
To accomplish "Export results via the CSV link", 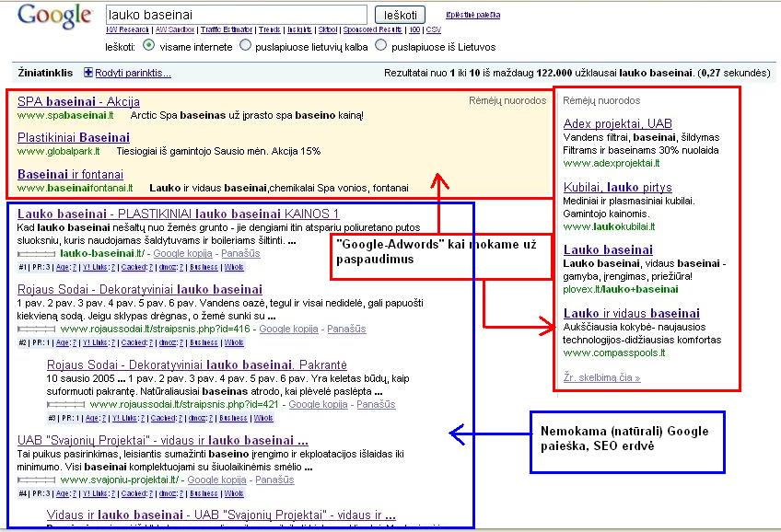I will pyautogui.click(x=434, y=29).
